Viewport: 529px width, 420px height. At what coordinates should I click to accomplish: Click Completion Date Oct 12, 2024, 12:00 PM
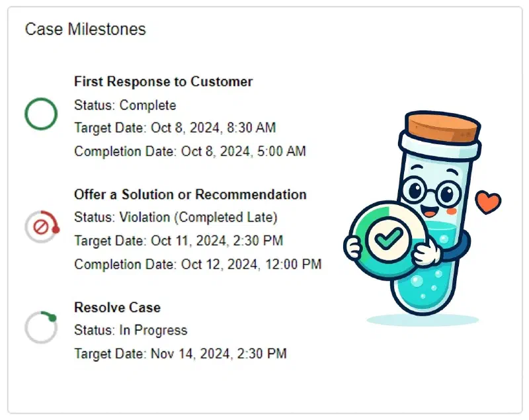[198, 264]
